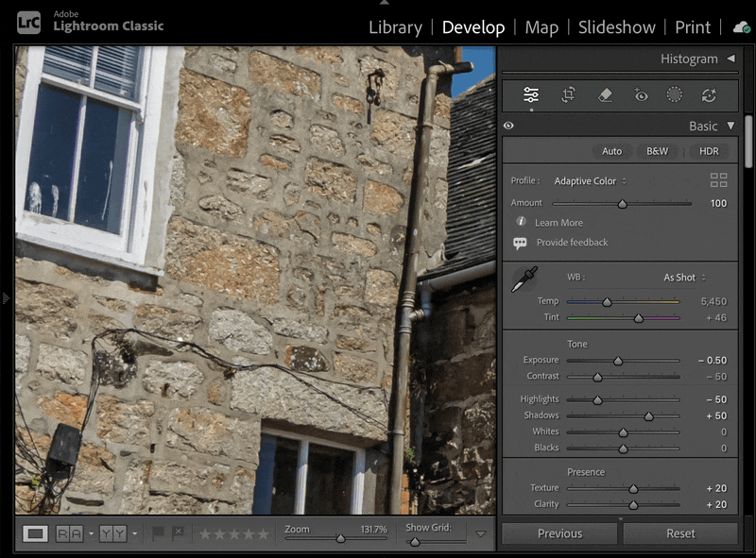
Task: Click the Auto tone button
Action: pos(611,151)
